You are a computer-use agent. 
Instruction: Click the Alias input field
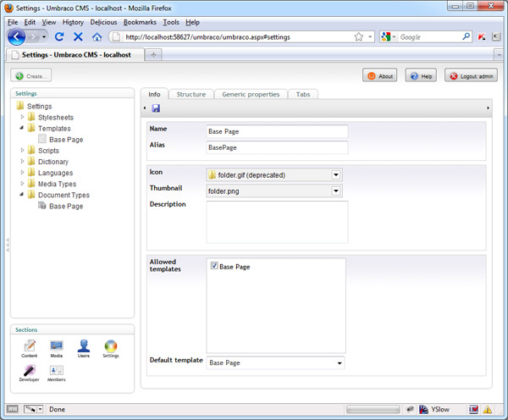[x=277, y=147]
